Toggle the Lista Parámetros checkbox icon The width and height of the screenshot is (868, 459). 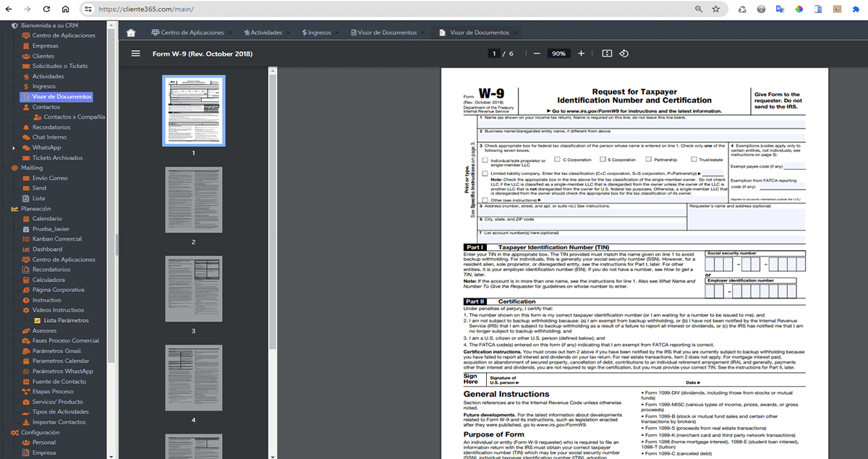tap(38, 320)
